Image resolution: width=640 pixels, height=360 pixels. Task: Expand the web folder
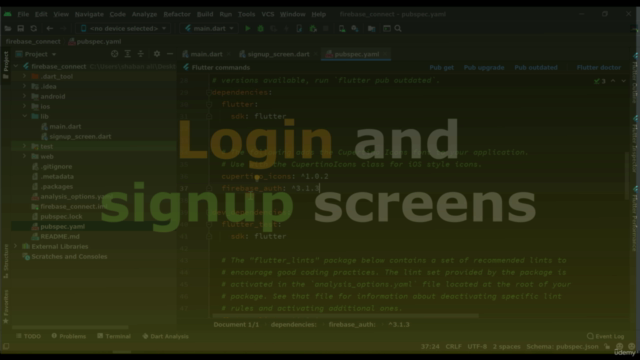[x=24, y=156]
